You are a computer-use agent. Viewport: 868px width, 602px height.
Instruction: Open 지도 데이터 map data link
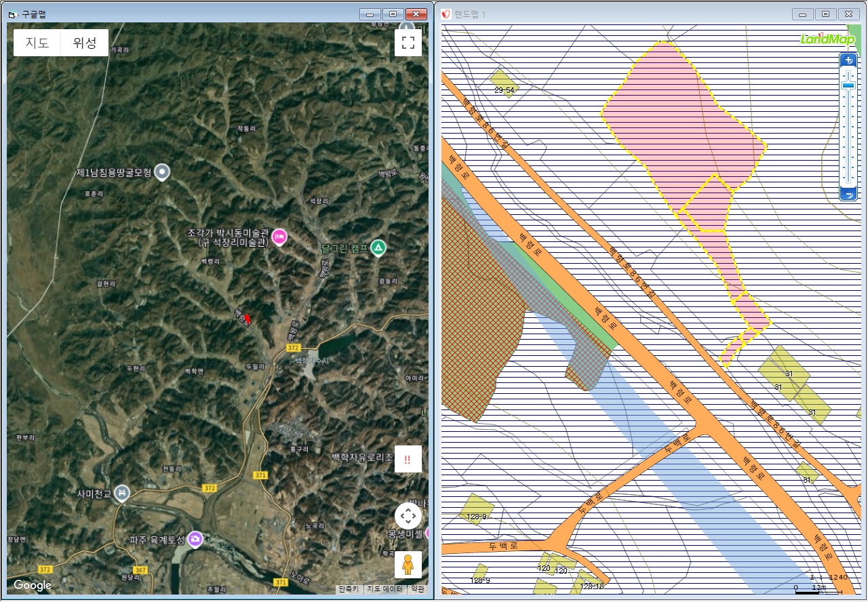(384, 589)
